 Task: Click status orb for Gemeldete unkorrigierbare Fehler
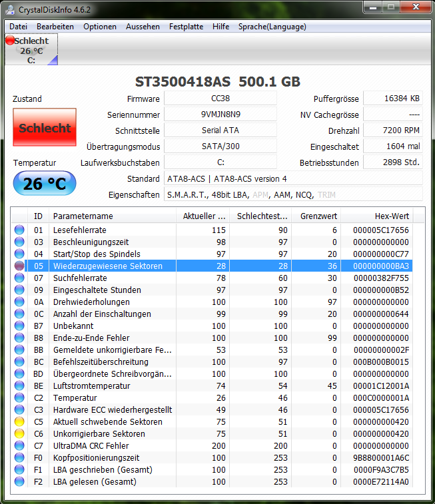click(x=19, y=350)
